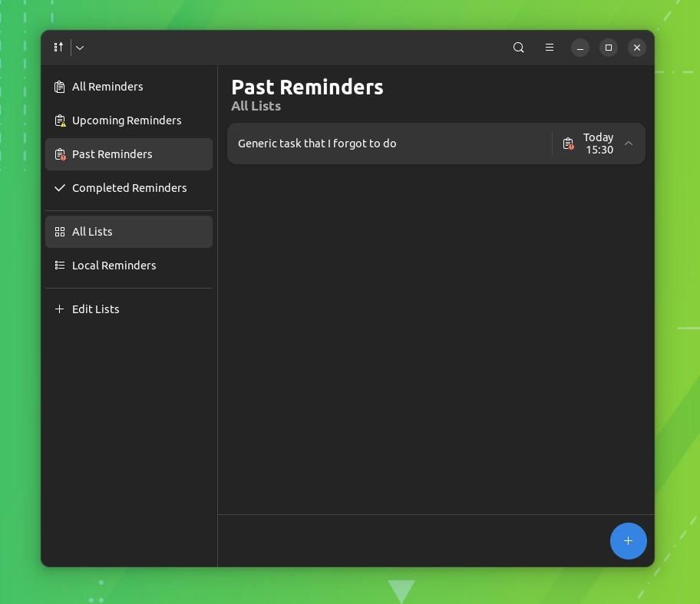Select All Reminders in the sidebar
The width and height of the screenshot is (700, 604).
click(x=107, y=86)
